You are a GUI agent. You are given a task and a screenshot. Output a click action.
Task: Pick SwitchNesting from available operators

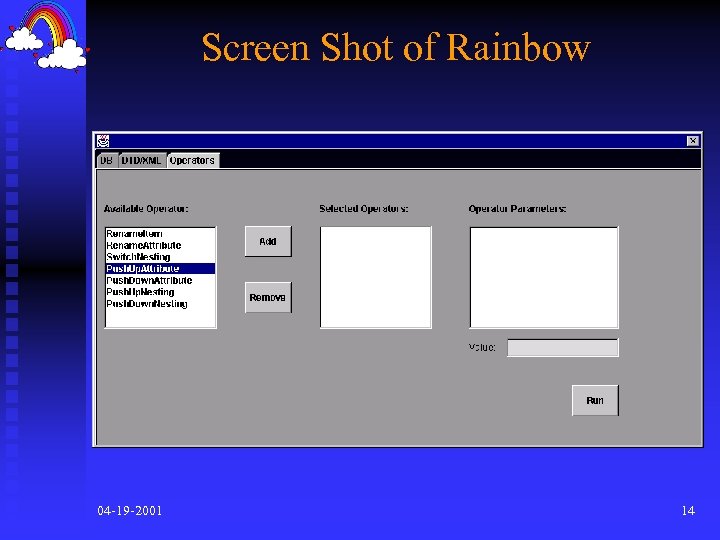[x=160, y=257]
